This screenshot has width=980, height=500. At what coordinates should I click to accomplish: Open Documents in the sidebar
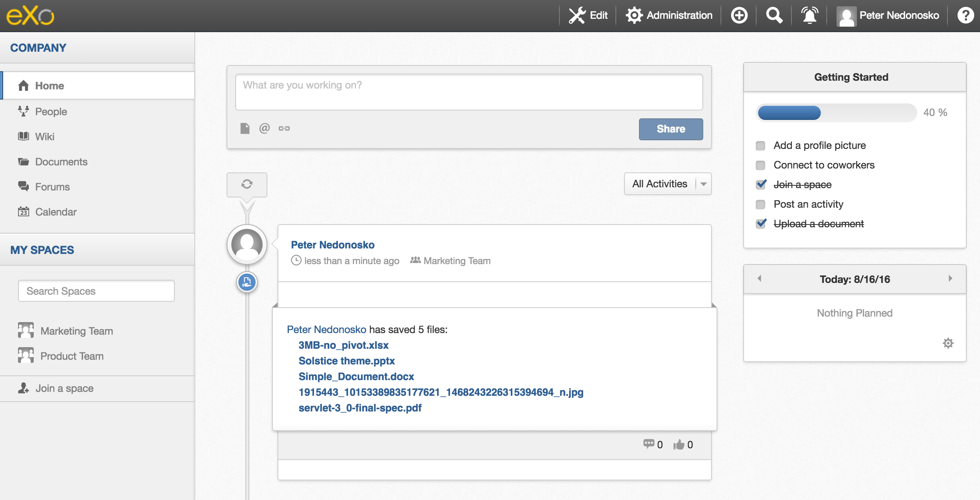pos(61,162)
